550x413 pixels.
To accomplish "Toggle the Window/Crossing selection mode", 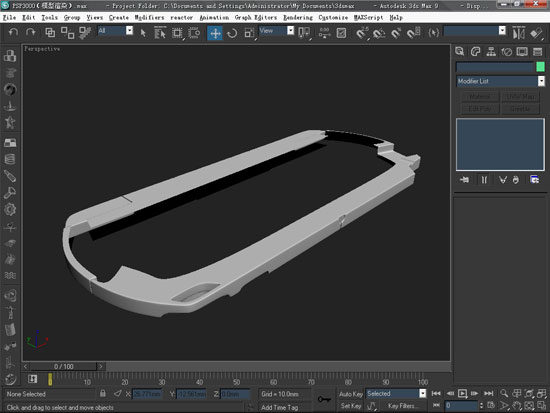I will click(194, 33).
